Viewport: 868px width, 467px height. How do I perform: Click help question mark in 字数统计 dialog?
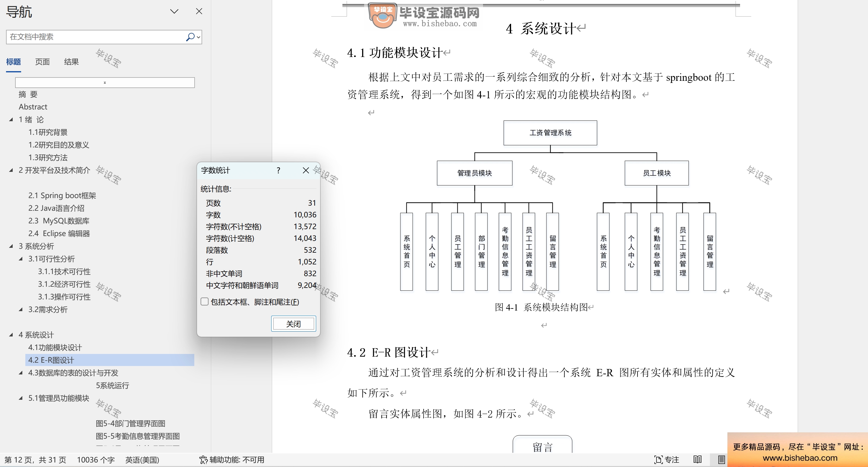pos(278,170)
